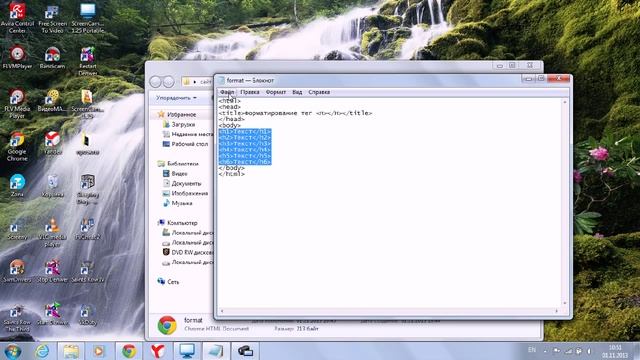640x360 pixels.
Task: Open the Изображения library in Explorer
Action: click(x=186, y=193)
